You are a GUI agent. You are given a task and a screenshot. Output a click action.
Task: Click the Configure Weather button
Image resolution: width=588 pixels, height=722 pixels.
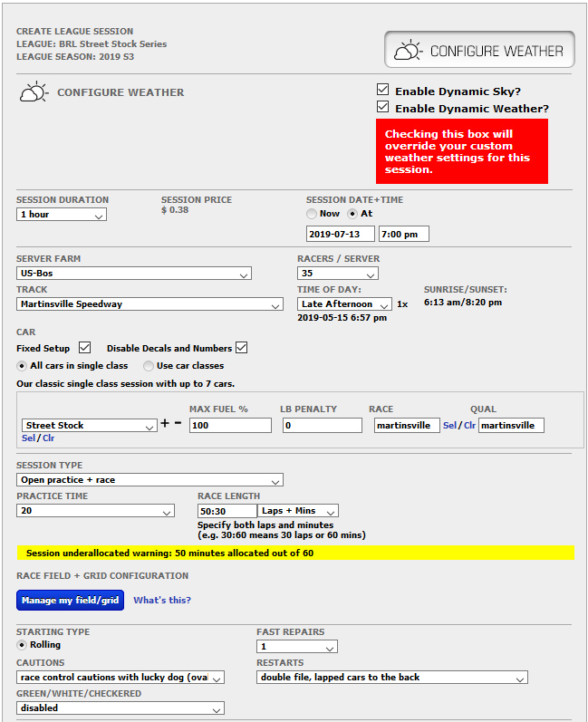click(x=479, y=51)
